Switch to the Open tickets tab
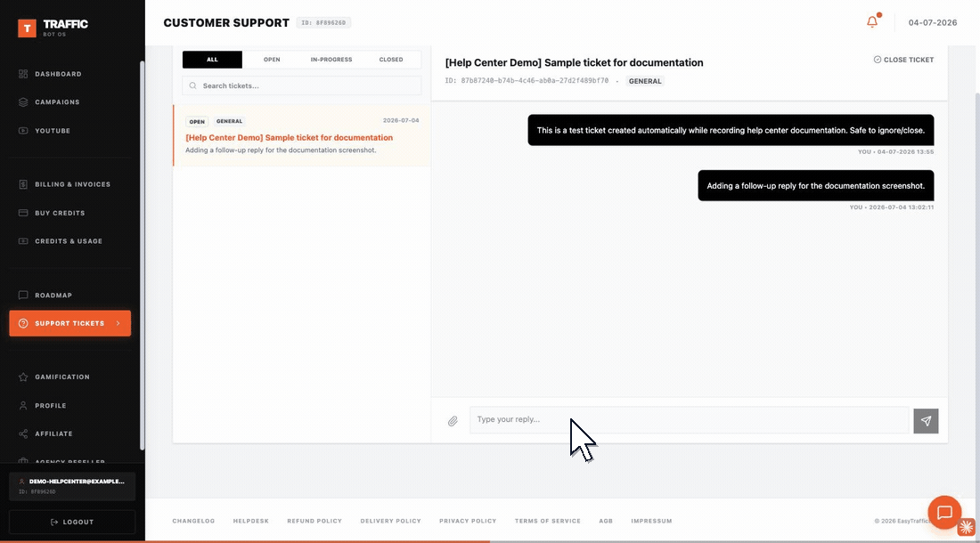The width and height of the screenshot is (980, 543). pos(272,60)
